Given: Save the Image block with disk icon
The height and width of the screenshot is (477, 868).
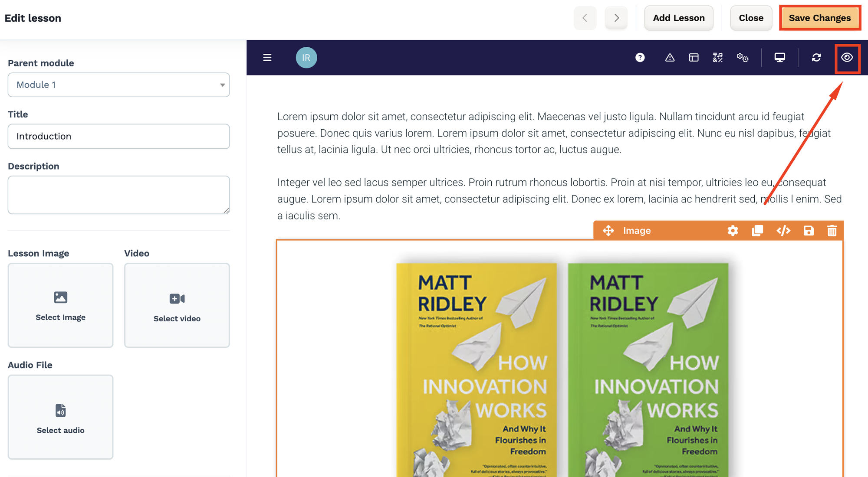Looking at the screenshot, I should [x=809, y=231].
